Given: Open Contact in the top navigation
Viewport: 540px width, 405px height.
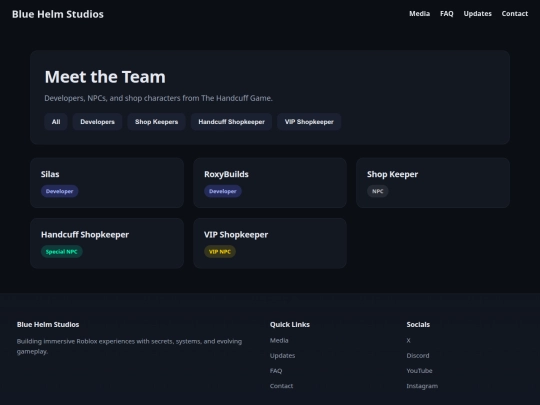Looking at the screenshot, I should [515, 14].
